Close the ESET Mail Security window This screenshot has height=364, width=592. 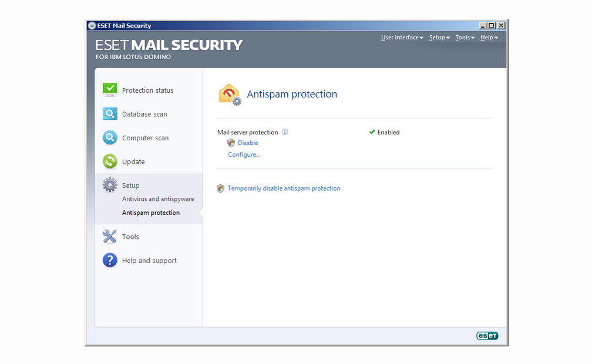[x=501, y=25]
